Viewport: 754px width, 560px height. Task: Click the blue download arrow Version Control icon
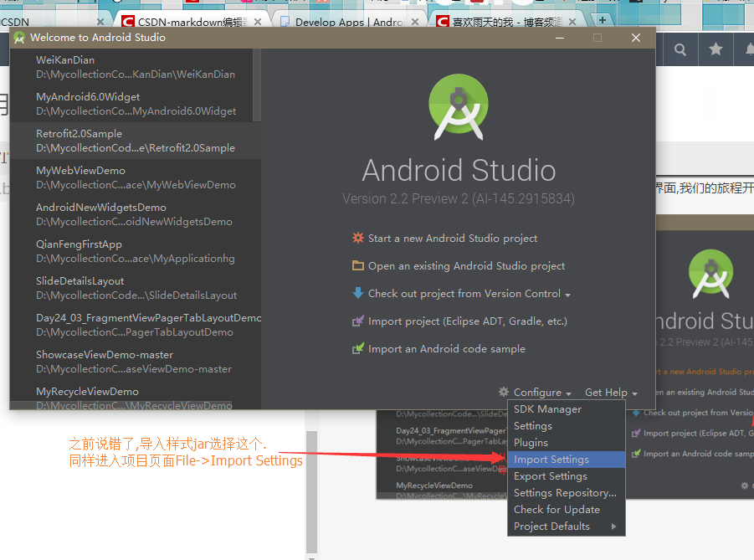tap(358, 292)
